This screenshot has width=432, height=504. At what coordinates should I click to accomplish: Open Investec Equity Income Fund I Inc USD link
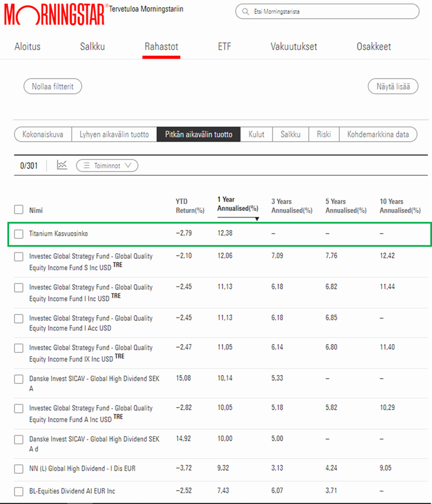91,293
